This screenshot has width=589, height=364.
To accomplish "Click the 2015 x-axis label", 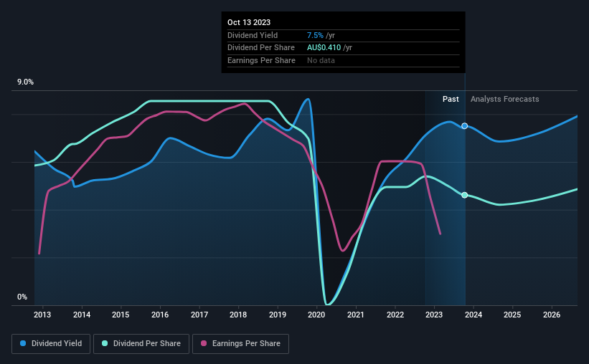I will [121, 315].
